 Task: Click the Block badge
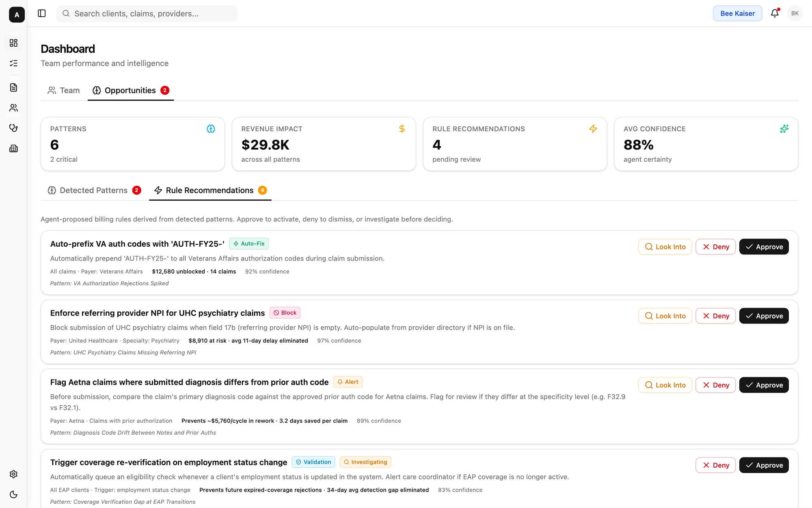(x=285, y=313)
